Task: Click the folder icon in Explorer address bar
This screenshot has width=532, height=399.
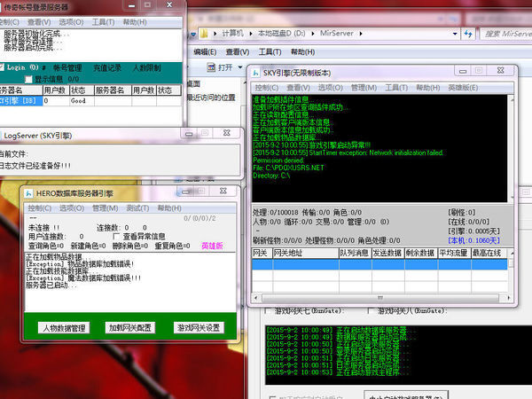Action: click(x=207, y=34)
